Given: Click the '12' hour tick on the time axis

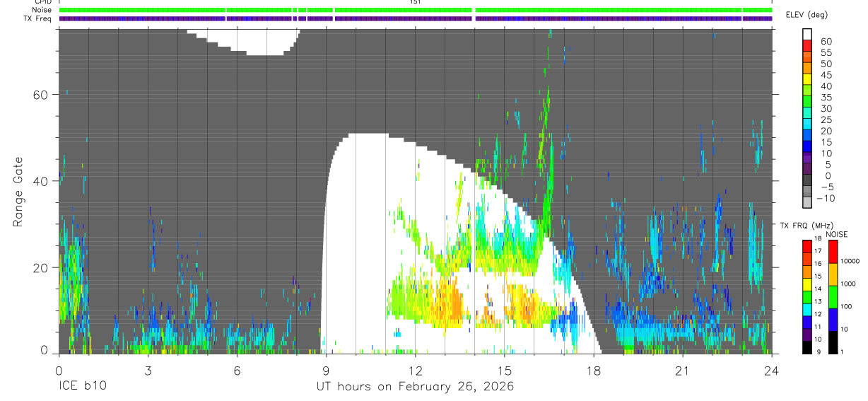Looking at the screenshot, I should [415, 371].
